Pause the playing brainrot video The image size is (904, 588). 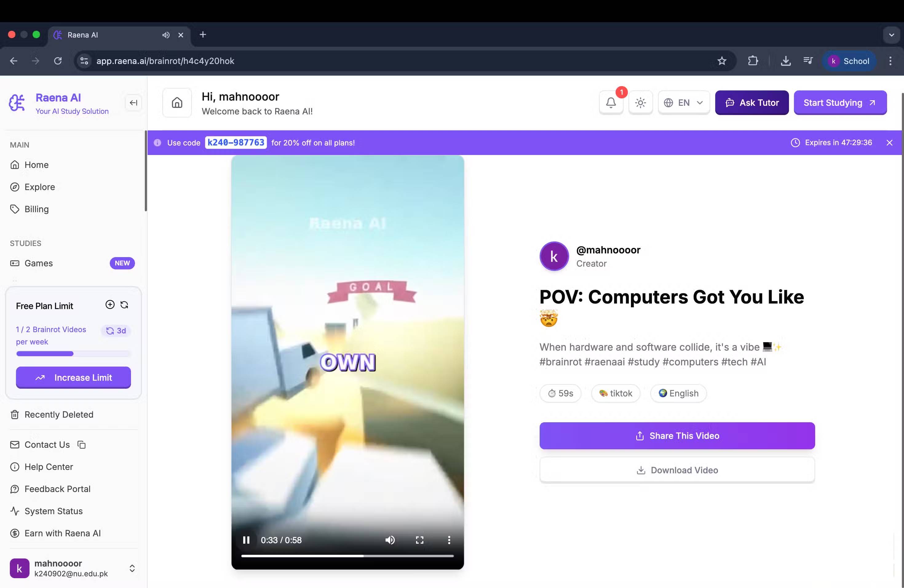(246, 540)
